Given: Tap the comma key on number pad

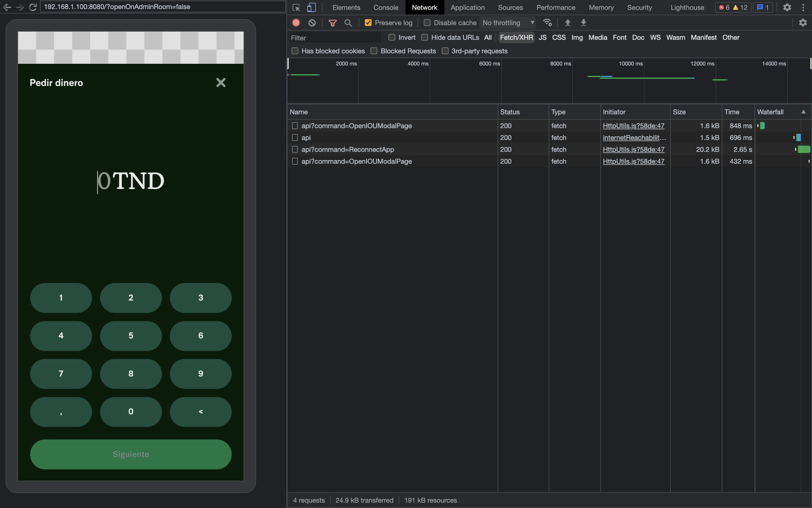Looking at the screenshot, I should (x=61, y=411).
